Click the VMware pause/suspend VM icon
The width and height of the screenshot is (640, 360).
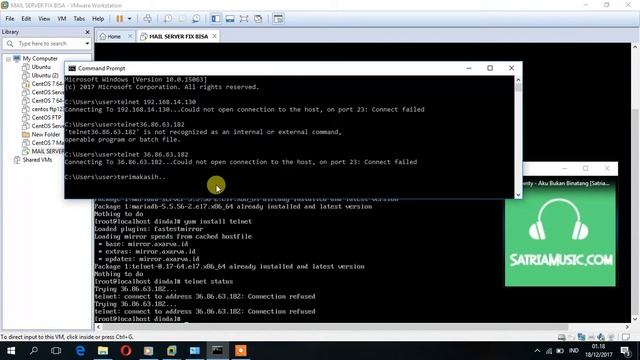click(120, 19)
